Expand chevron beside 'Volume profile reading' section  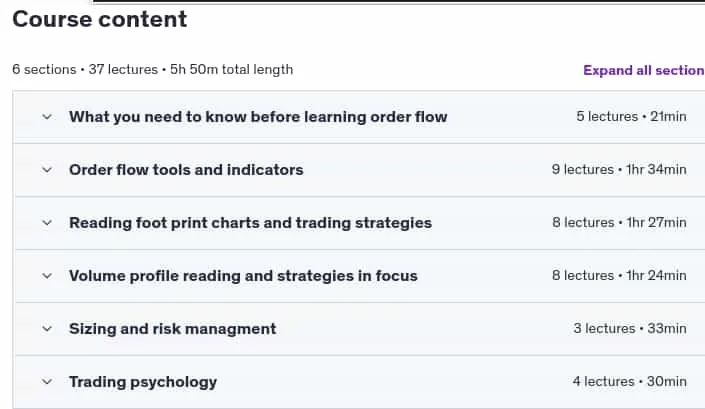click(x=47, y=276)
